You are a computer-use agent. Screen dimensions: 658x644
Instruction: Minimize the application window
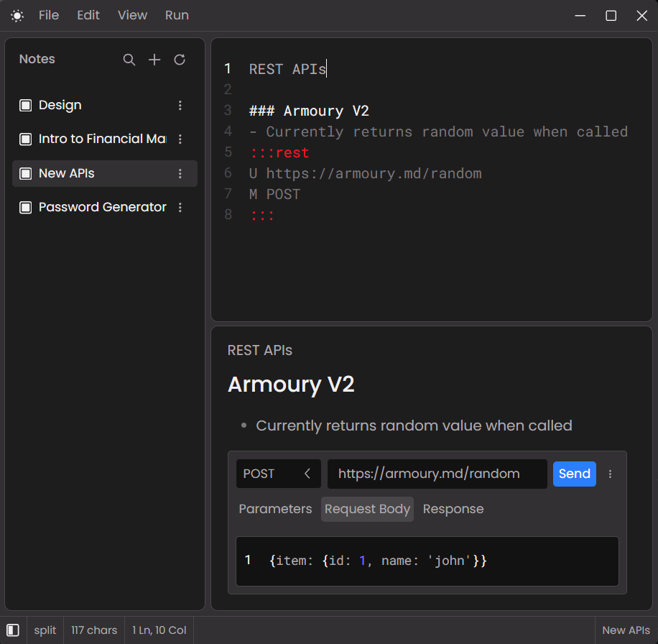pyautogui.click(x=580, y=16)
